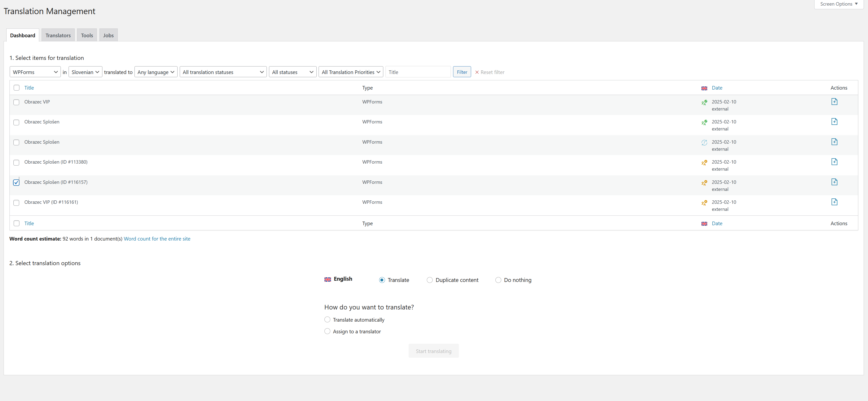Click needs-update status icon for ID #113380 row
868x401 pixels.
pos(704,163)
